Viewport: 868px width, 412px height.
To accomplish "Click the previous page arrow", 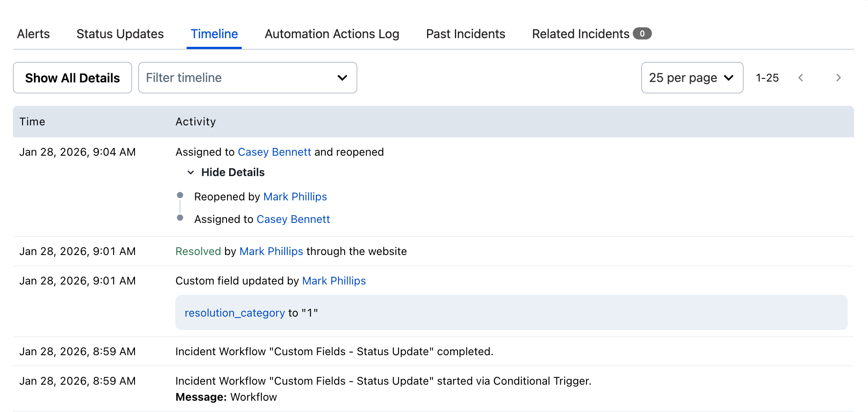I will [801, 78].
